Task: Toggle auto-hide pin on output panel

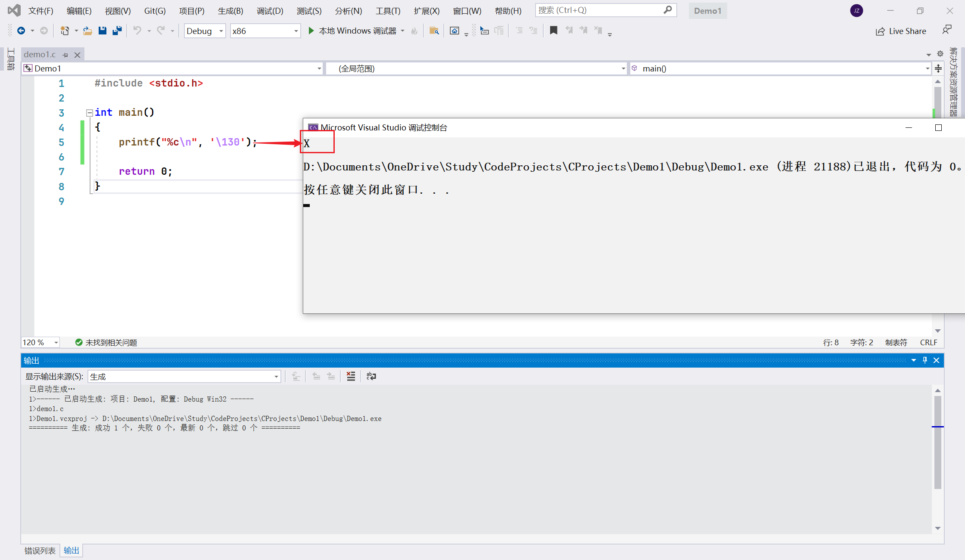Action: (x=925, y=360)
